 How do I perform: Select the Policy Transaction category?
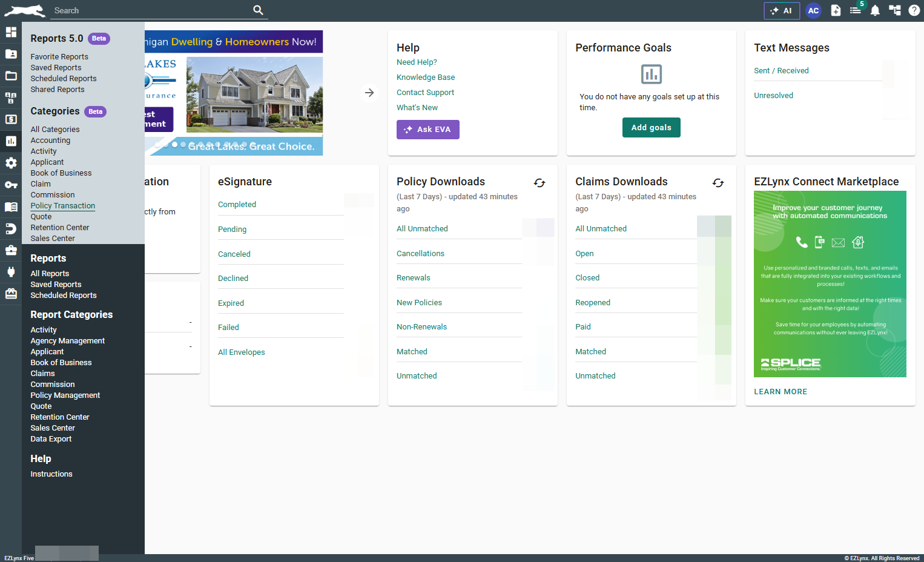pyautogui.click(x=63, y=206)
